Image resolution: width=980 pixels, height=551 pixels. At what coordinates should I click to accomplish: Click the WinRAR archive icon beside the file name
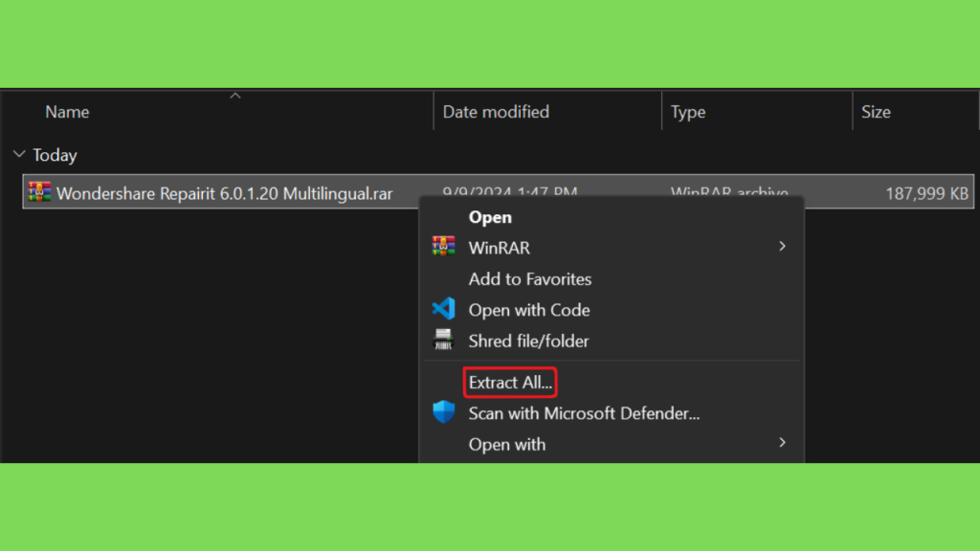[39, 192]
